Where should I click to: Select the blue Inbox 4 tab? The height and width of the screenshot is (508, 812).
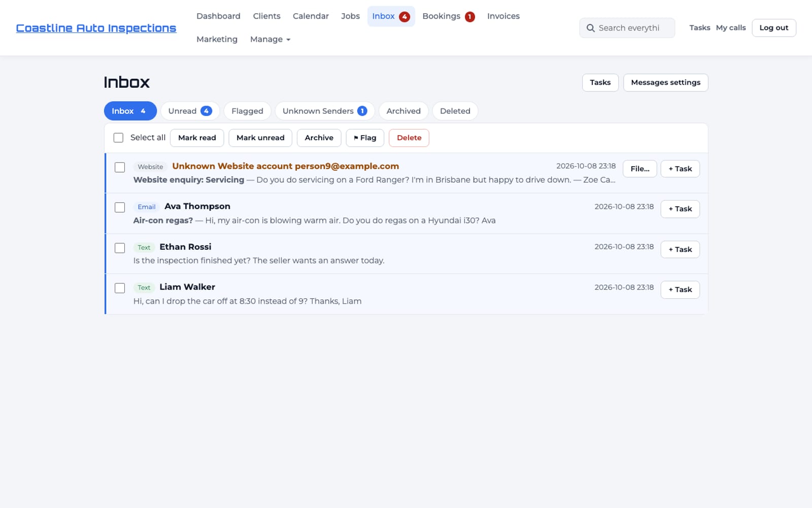tap(130, 111)
